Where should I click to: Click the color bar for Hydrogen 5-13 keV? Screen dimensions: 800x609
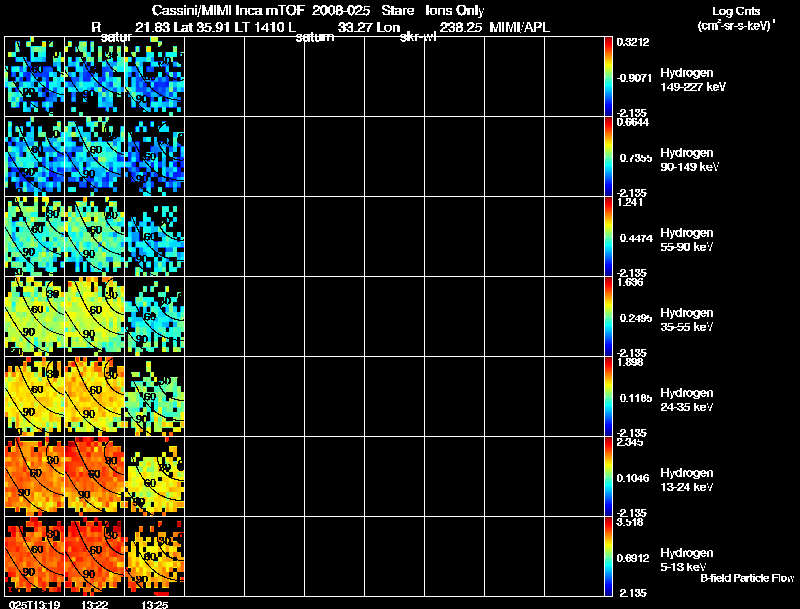click(x=608, y=557)
